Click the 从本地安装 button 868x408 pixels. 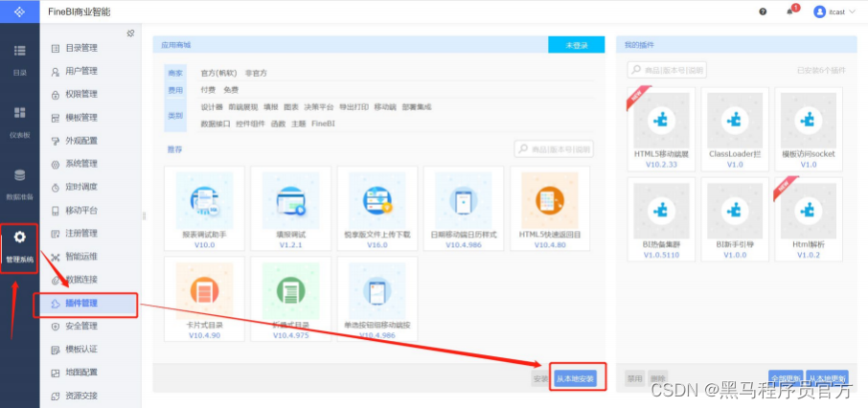point(575,378)
